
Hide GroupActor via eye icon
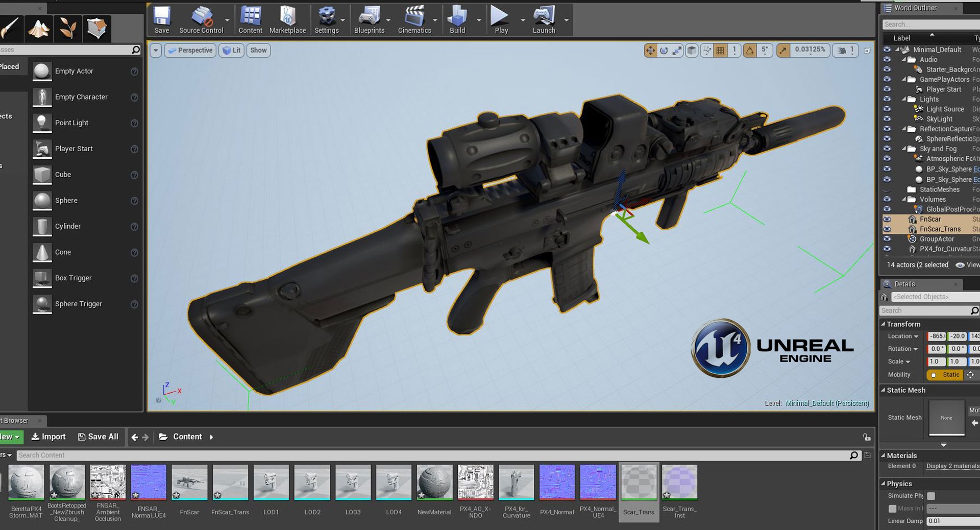(x=887, y=239)
